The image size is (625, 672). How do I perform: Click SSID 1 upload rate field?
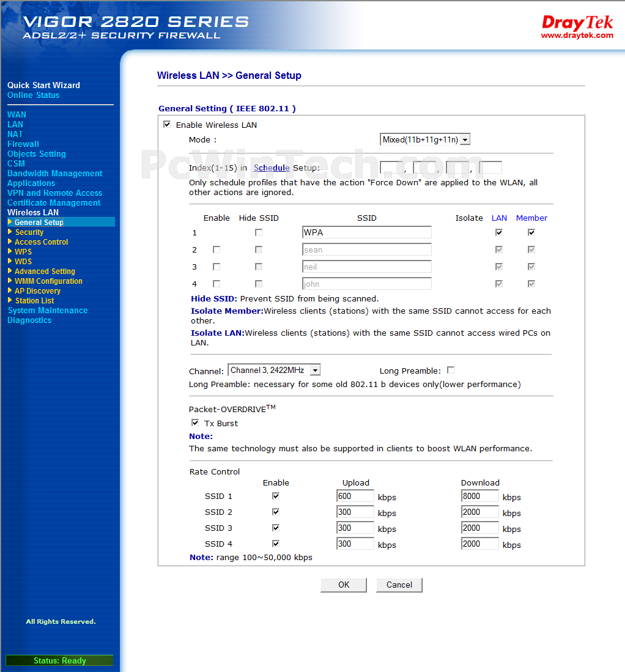(355, 496)
